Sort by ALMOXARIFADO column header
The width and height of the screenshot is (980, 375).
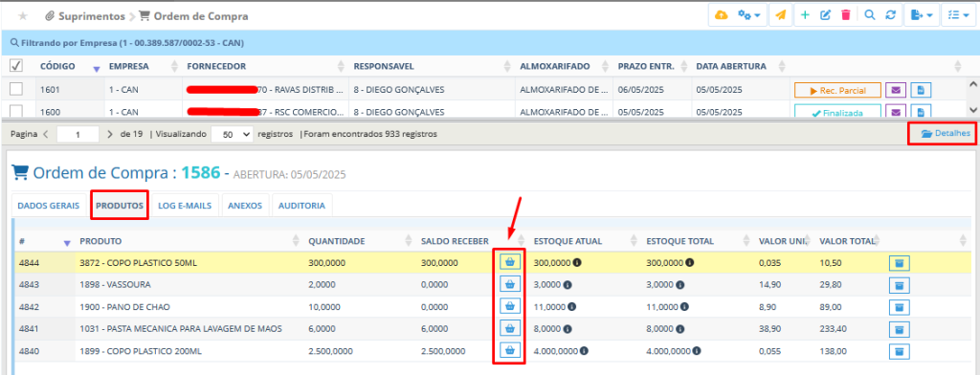tap(556, 66)
